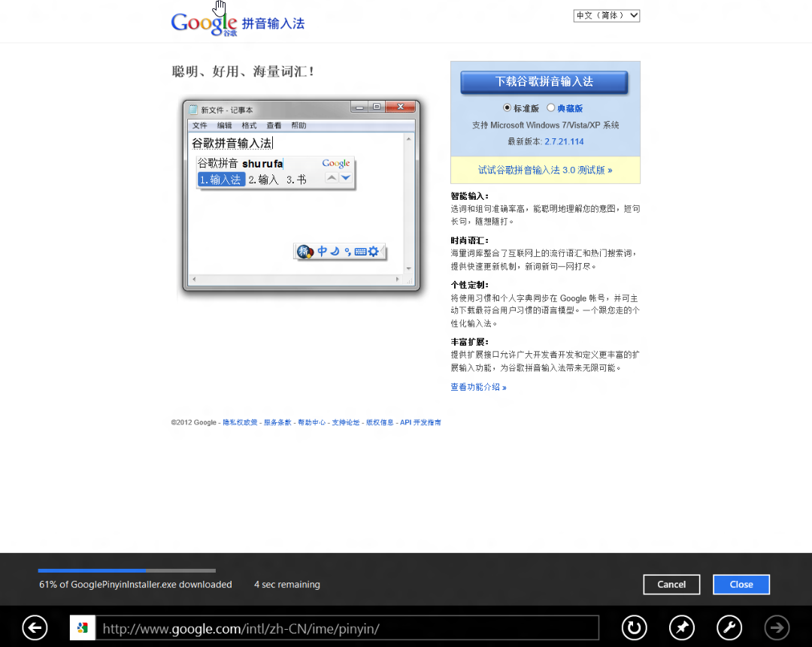Go forward with the forward arrow icon

tap(777, 628)
